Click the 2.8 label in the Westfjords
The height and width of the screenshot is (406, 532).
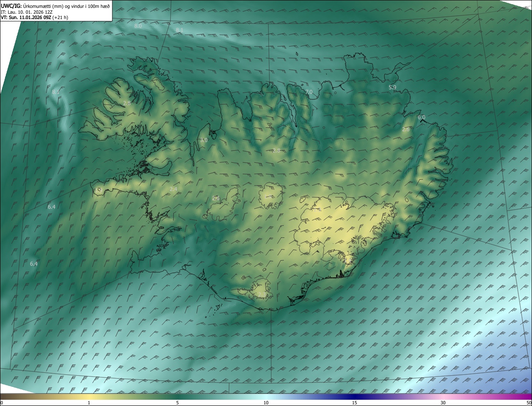tap(127, 103)
